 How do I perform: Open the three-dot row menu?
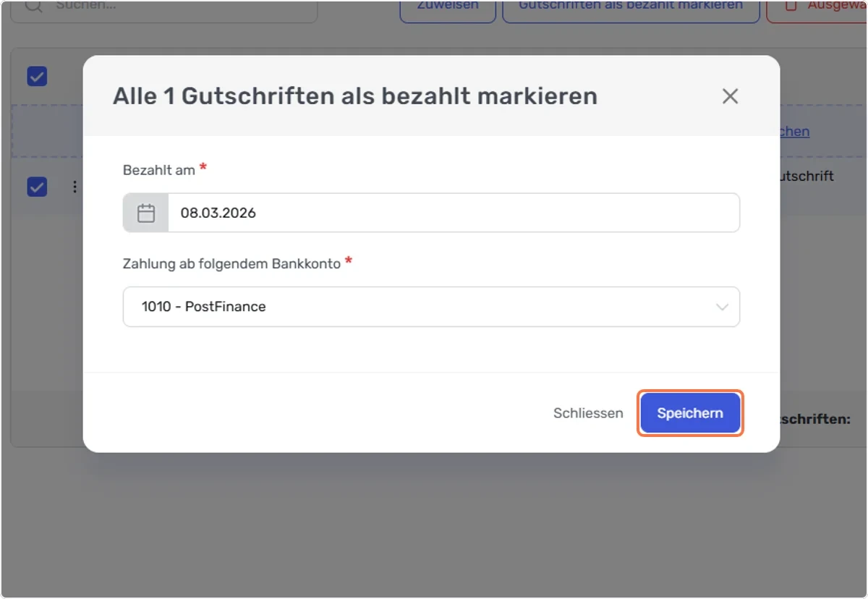point(75,187)
